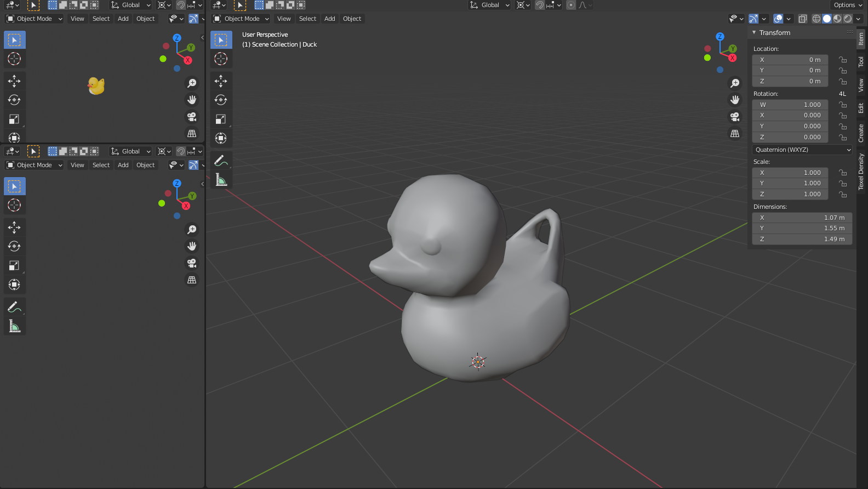Screen dimensions: 868x489
Task: Open Global orientation dropdown in bottom-left viewport
Action: coord(130,151)
